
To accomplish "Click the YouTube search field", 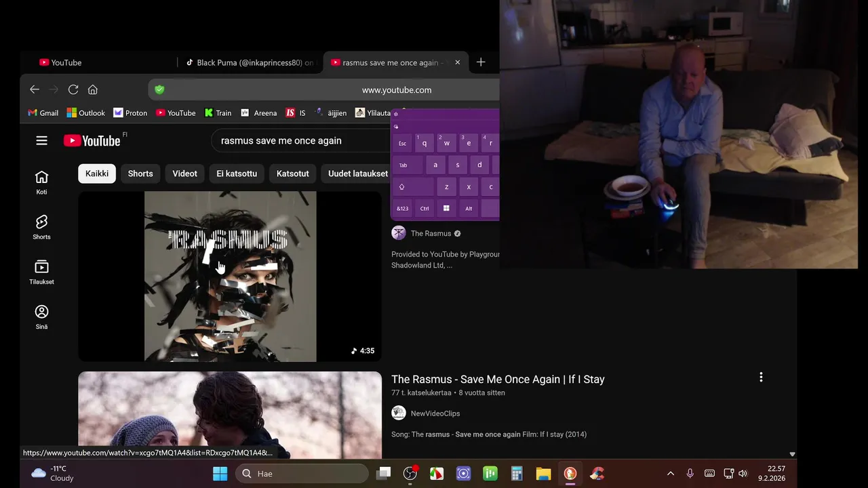I will click(x=302, y=140).
